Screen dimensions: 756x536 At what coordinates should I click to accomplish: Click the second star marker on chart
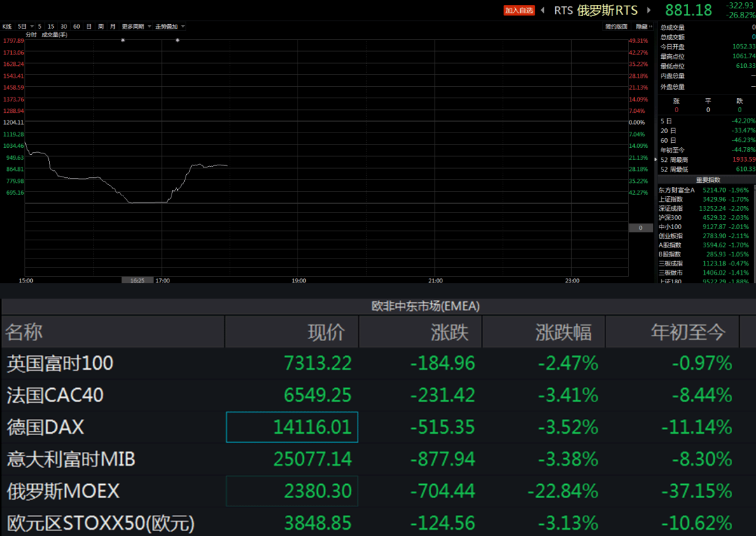click(x=177, y=41)
